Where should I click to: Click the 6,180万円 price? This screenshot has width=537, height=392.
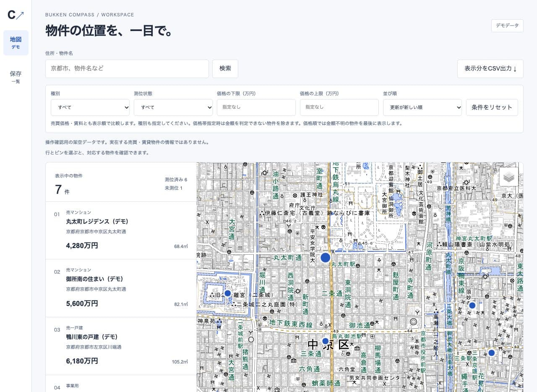pyautogui.click(x=82, y=361)
